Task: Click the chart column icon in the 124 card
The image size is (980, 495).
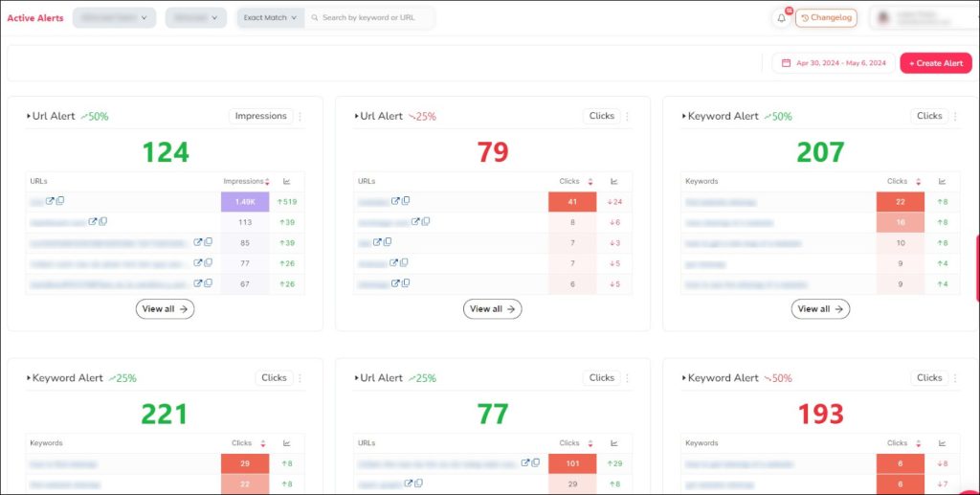Action: [x=287, y=181]
